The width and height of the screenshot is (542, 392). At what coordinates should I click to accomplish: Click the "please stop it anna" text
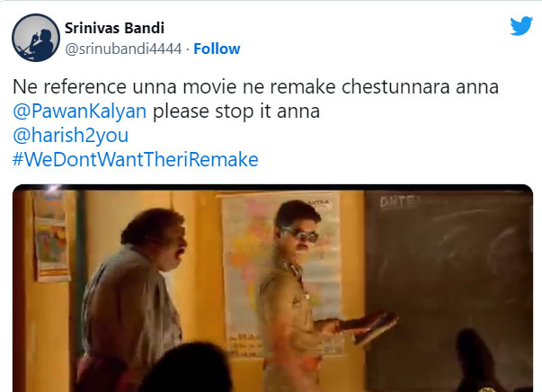236,111
